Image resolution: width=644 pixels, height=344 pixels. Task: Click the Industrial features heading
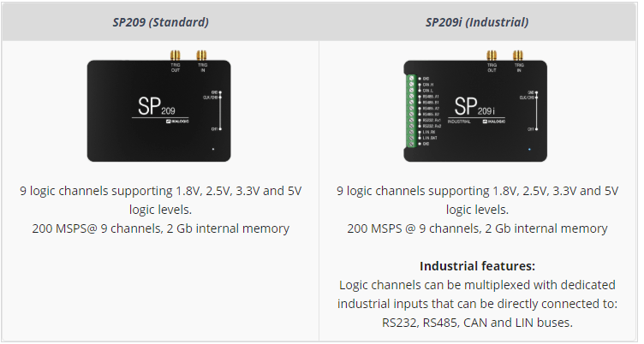[477, 265]
